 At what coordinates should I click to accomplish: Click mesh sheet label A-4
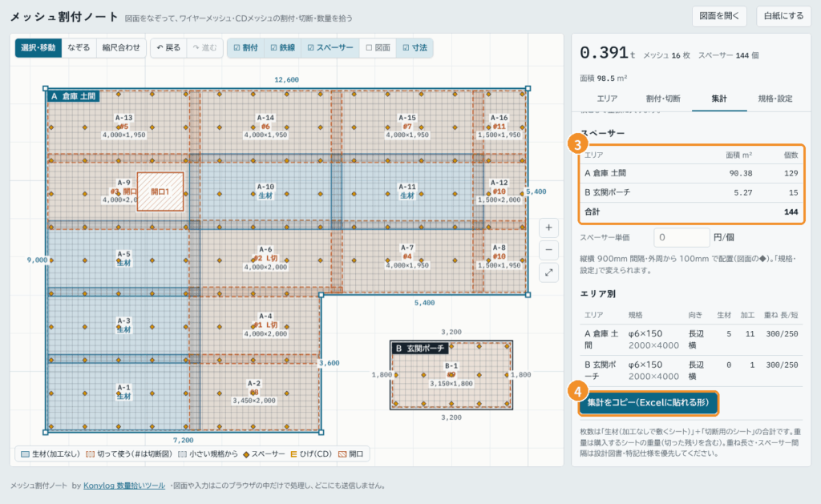pyautogui.click(x=265, y=317)
